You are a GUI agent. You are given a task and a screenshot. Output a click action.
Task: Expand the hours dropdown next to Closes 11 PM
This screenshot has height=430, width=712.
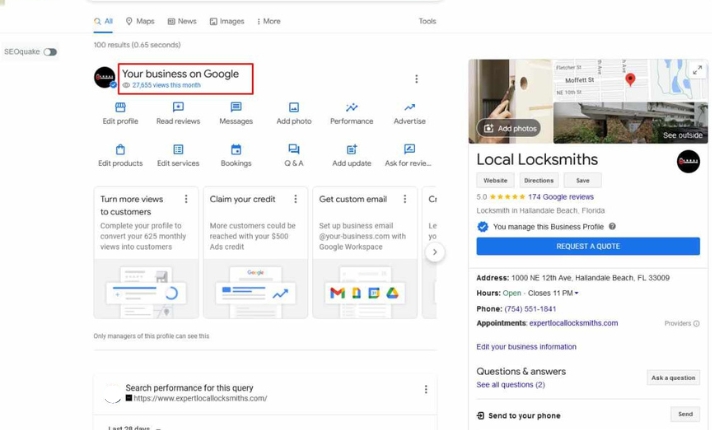pos(576,293)
